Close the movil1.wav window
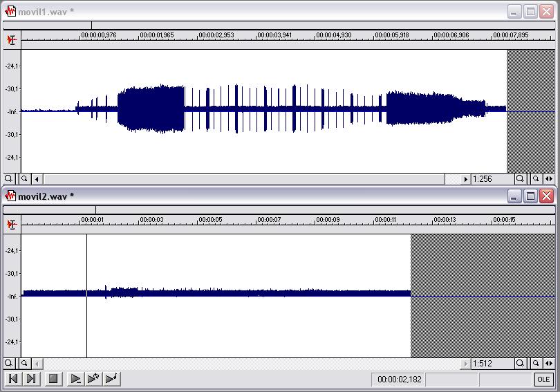This screenshot has height=392, width=560. (547, 12)
